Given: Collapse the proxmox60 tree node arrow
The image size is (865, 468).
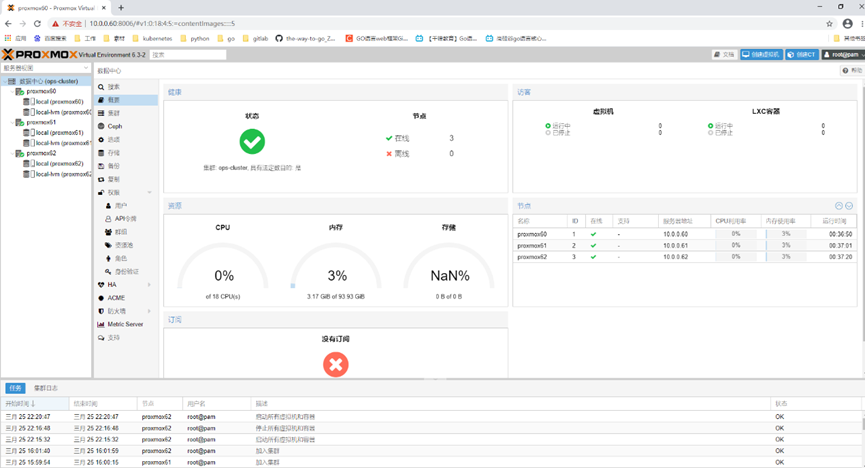Looking at the screenshot, I should (13, 92).
